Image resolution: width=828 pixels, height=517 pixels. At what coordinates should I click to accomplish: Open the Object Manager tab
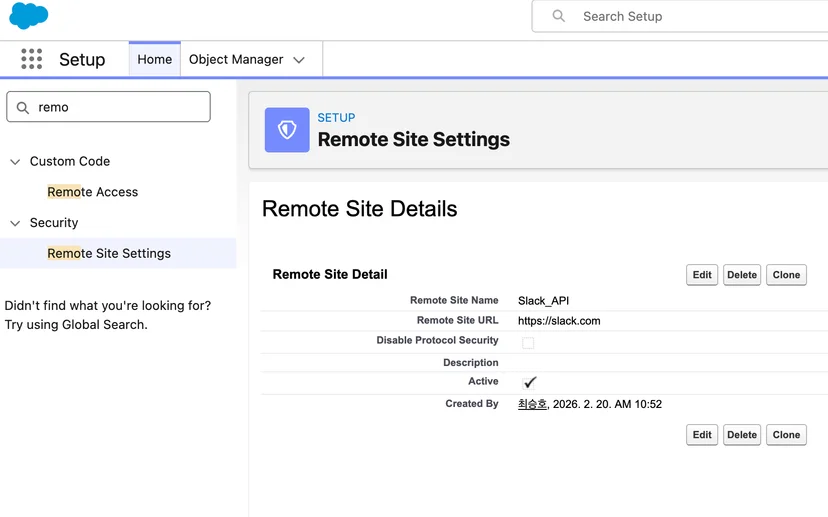point(236,59)
